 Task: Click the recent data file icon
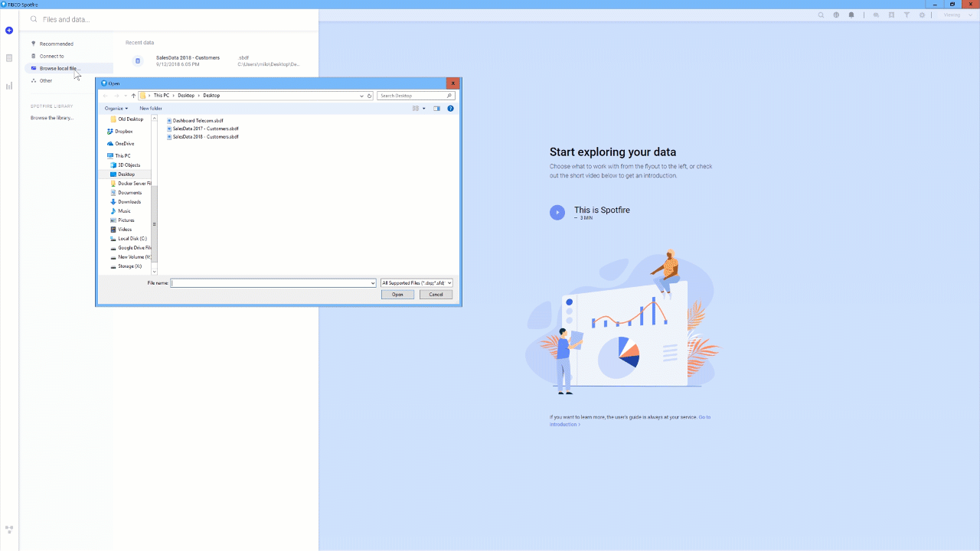(x=138, y=61)
